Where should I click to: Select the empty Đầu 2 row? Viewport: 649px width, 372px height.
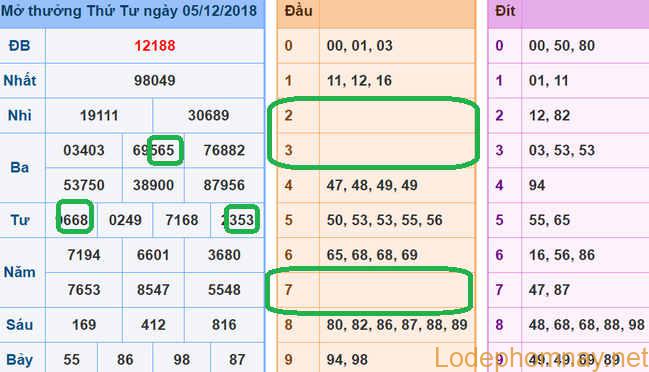click(376, 115)
